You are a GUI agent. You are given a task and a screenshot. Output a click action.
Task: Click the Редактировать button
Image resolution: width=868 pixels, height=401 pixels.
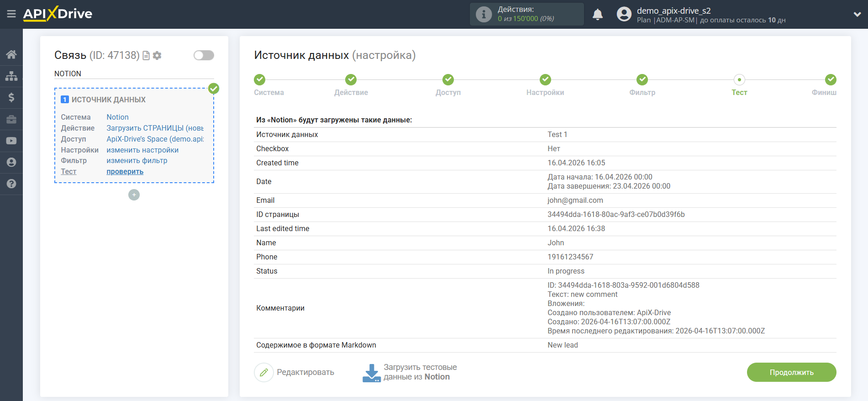pos(295,372)
